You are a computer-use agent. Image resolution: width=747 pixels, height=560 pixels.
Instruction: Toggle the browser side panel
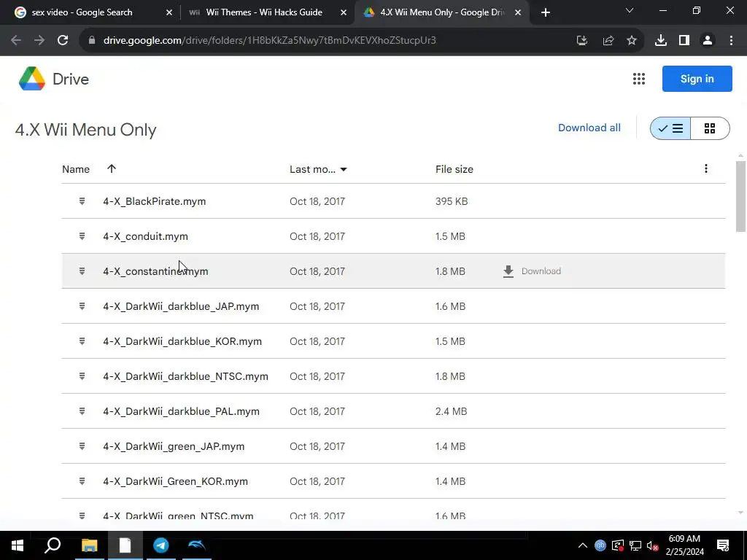(684, 41)
